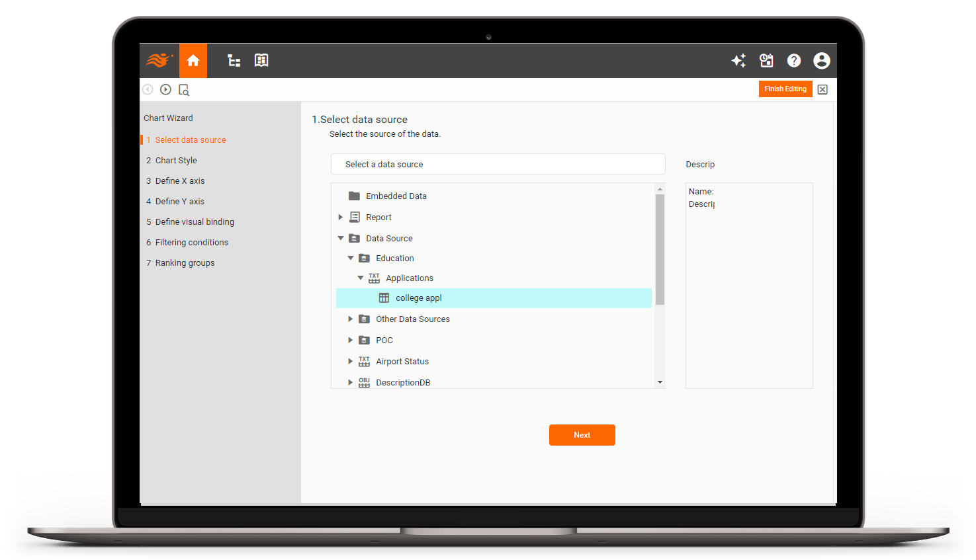Click the circular play arrow icon
Image resolution: width=976 pixels, height=560 pixels.
165,89
